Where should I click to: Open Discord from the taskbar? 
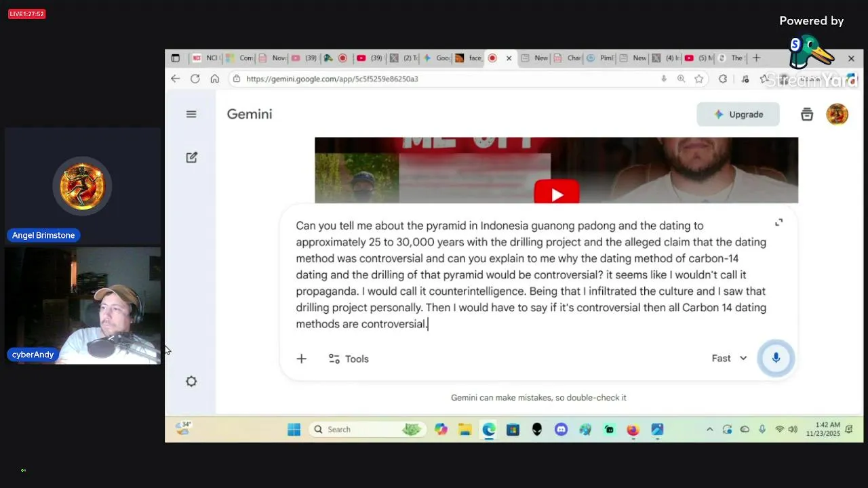[561, 429]
